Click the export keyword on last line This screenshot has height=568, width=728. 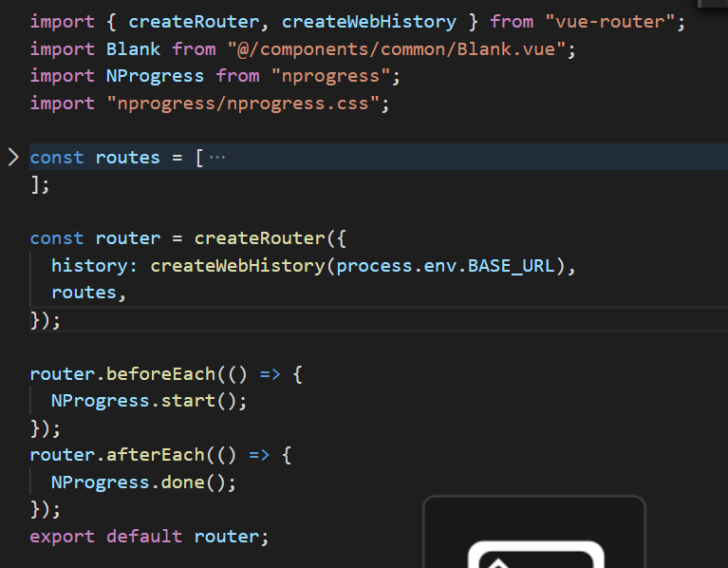pos(63,537)
